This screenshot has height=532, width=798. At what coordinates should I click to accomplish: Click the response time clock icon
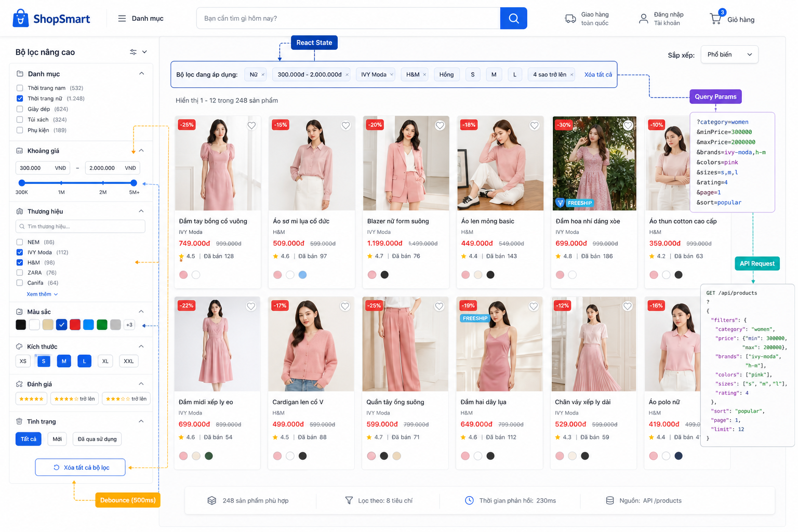tap(469, 500)
